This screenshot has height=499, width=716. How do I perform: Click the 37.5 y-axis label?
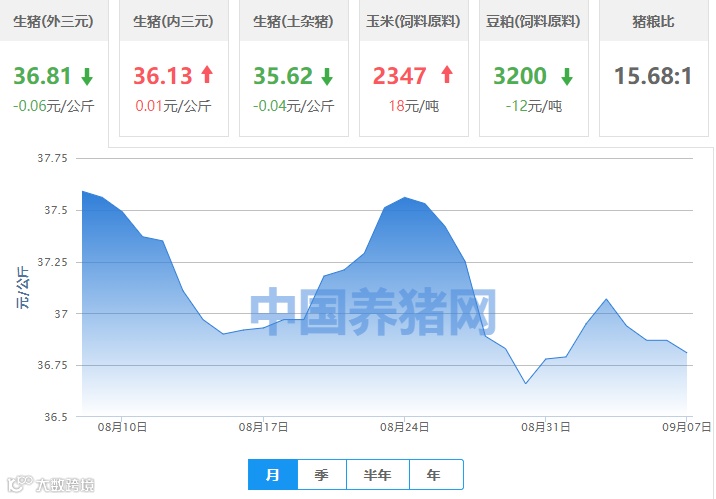pyautogui.click(x=56, y=210)
